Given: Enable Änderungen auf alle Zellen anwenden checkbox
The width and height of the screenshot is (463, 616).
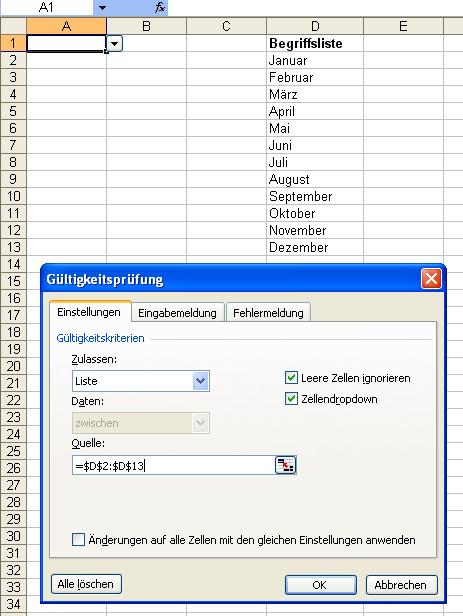Looking at the screenshot, I should (78, 539).
